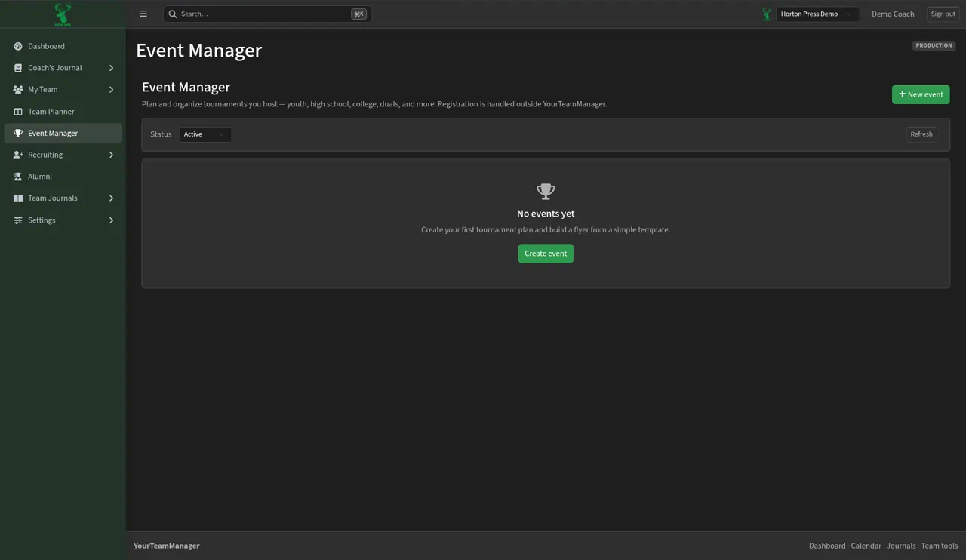
Task: Click the My Team people icon
Action: tap(18, 90)
